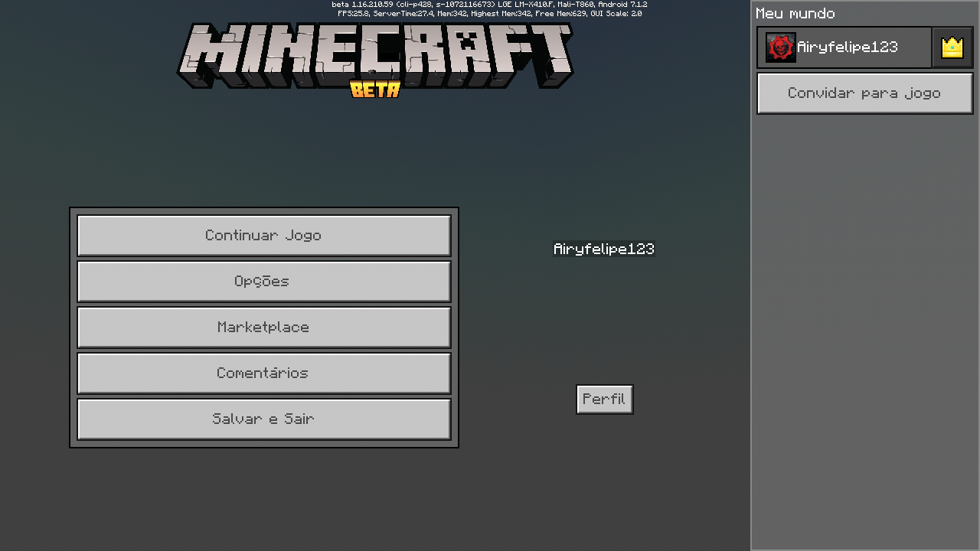Click the Airyfelipe123 name tag above Perfil

coord(604,249)
